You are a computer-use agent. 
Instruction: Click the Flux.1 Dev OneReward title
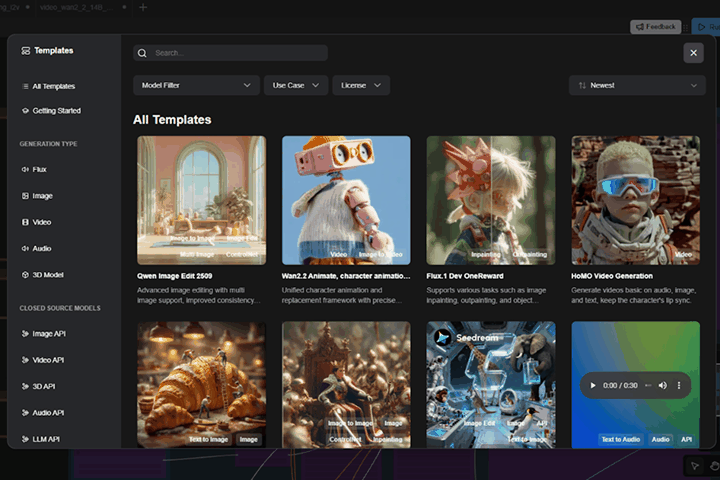(x=465, y=276)
